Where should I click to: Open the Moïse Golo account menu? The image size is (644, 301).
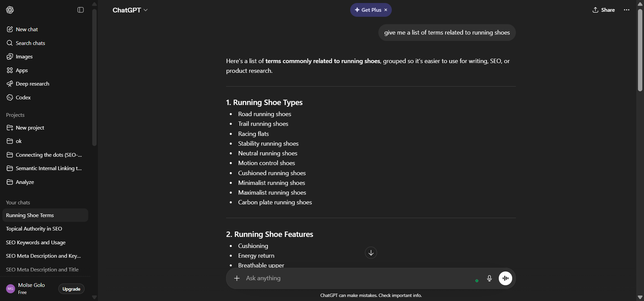click(x=32, y=289)
